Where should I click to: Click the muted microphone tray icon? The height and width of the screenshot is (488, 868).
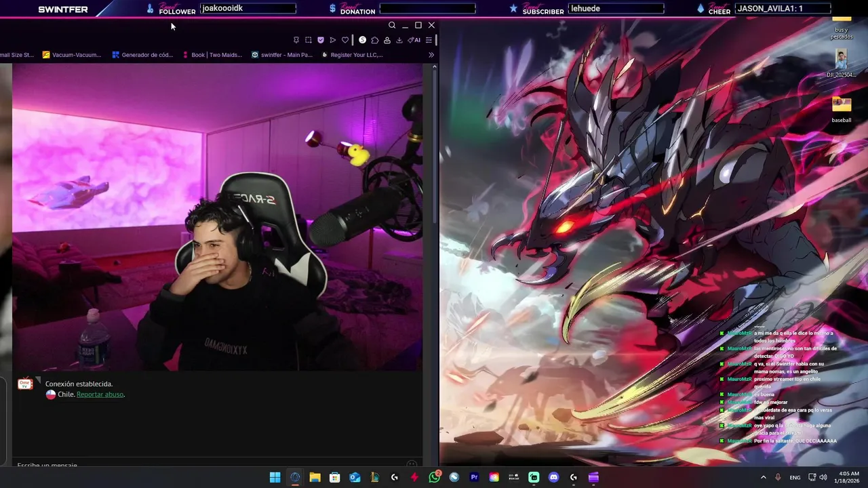[x=778, y=477]
